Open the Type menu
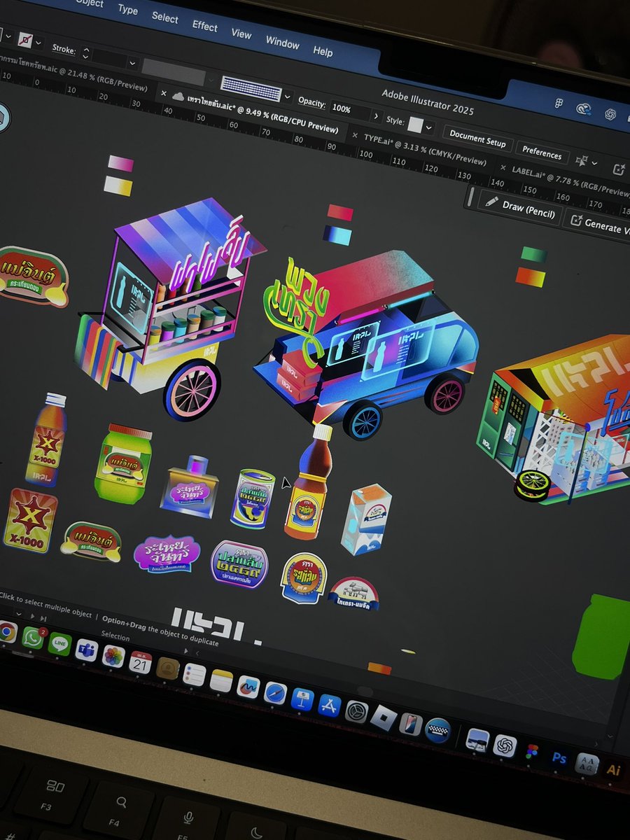Screen dimensions: 630x840 click(x=127, y=10)
